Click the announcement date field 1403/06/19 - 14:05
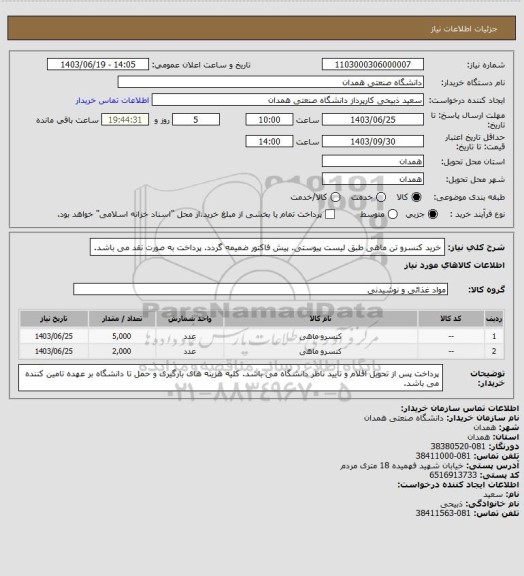 point(98,64)
